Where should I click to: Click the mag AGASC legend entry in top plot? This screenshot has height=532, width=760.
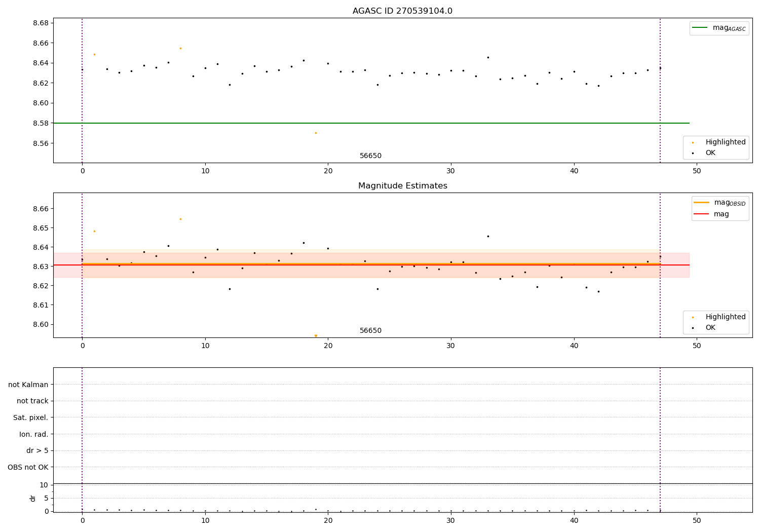pos(729,28)
